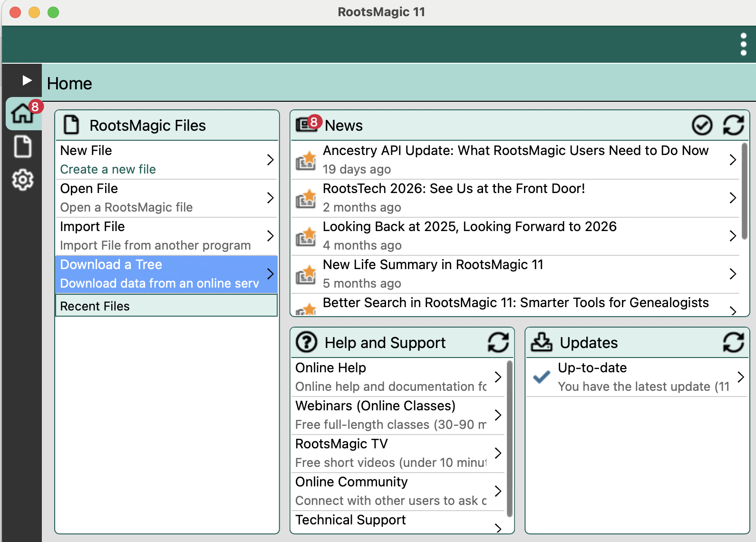This screenshot has width=756, height=542.
Task: Click chevron on Webinars row
Action: (498, 415)
